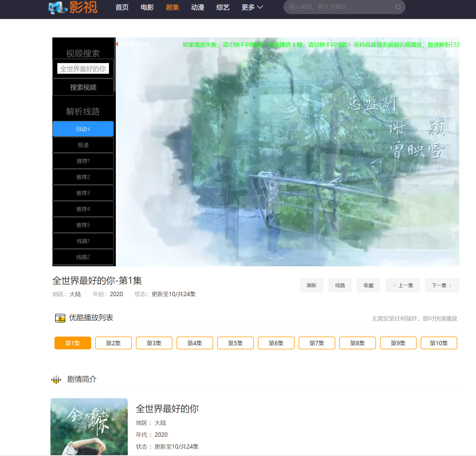Select the 线路1 source option
The height and width of the screenshot is (456, 476).
click(83, 241)
